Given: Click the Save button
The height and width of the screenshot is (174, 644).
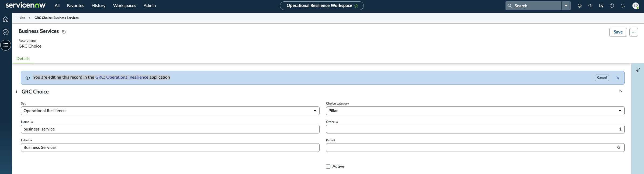Looking at the screenshot, I should 618,32.
